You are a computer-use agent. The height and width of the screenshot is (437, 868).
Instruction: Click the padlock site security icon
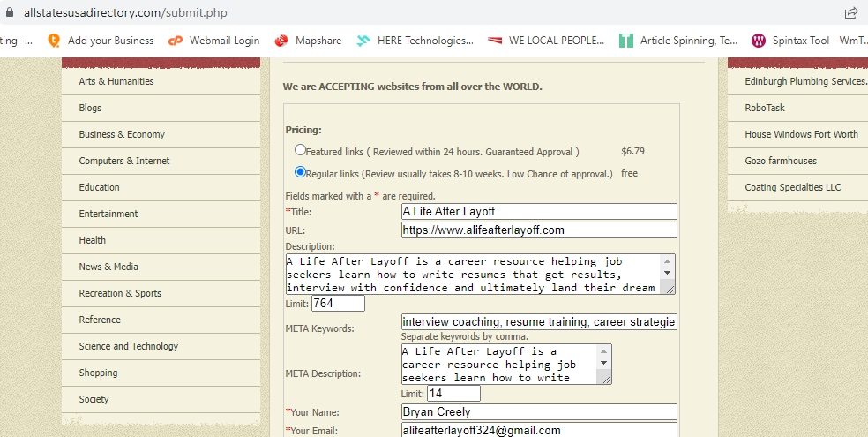tap(10, 12)
